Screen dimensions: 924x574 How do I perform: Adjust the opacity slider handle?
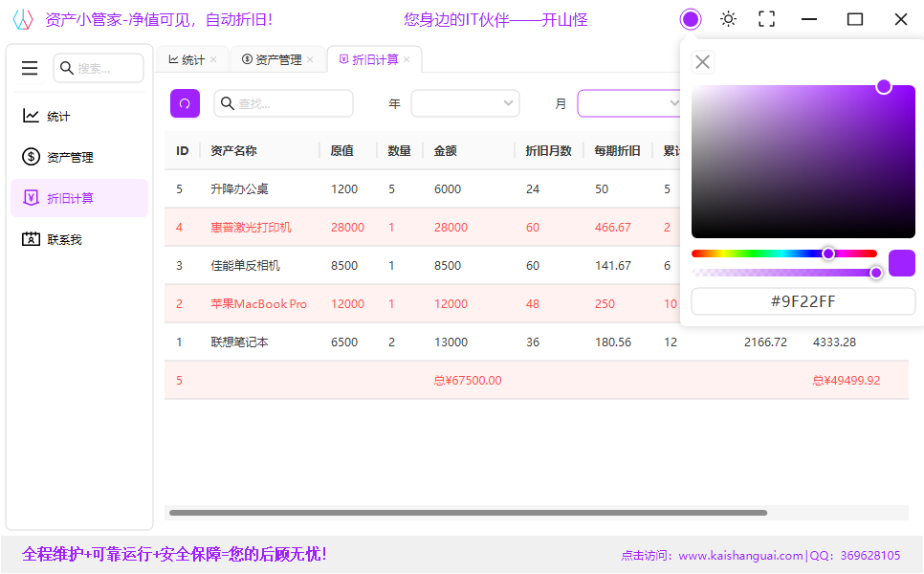point(875,273)
